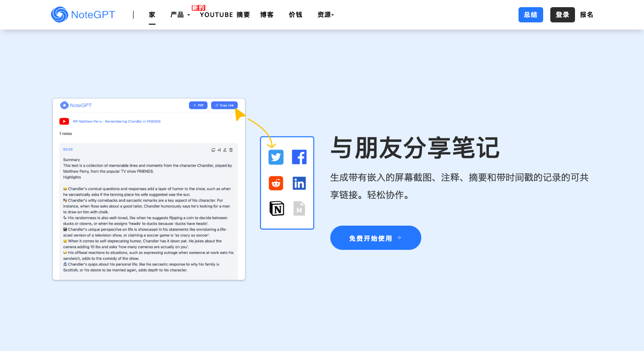Open the YouTube 摘要 menu item
The height and width of the screenshot is (351, 644).
[x=225, y=15]
